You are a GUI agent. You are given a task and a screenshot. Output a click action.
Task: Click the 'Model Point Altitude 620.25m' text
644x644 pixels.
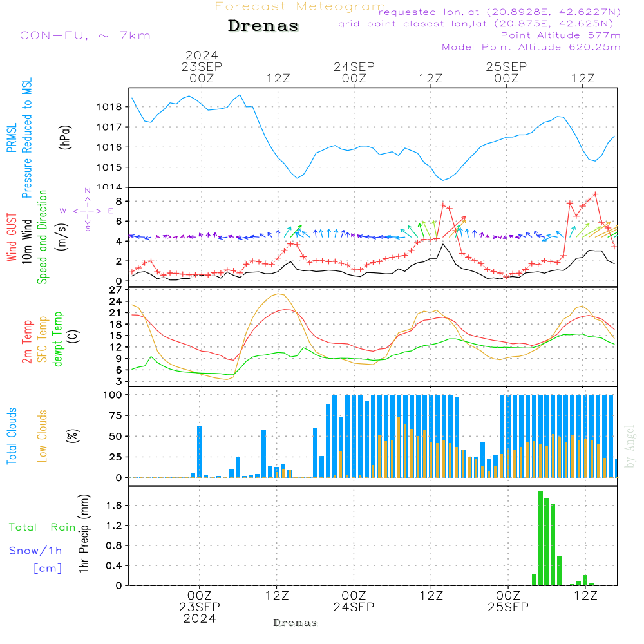pyautogui.click(x=531, y=47)
